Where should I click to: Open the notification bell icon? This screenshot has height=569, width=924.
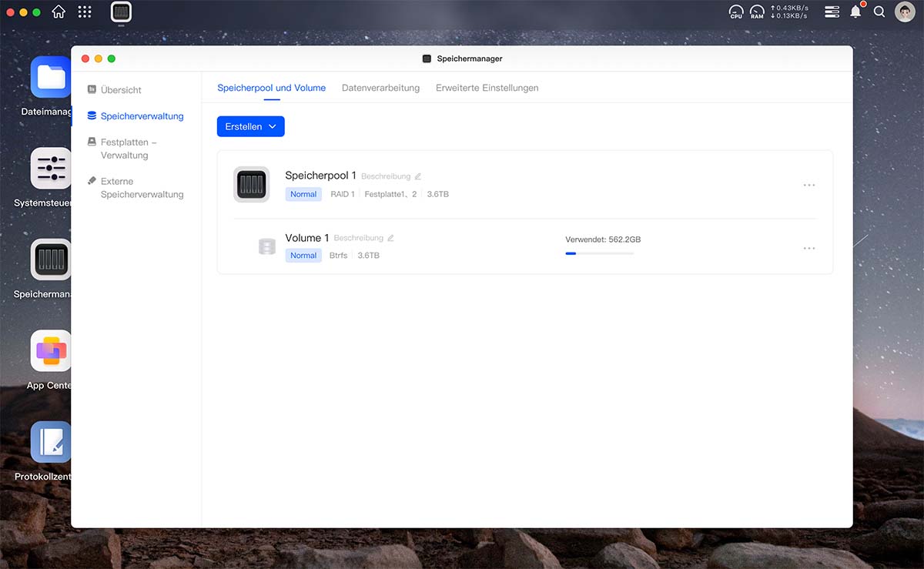pos(855,12)
